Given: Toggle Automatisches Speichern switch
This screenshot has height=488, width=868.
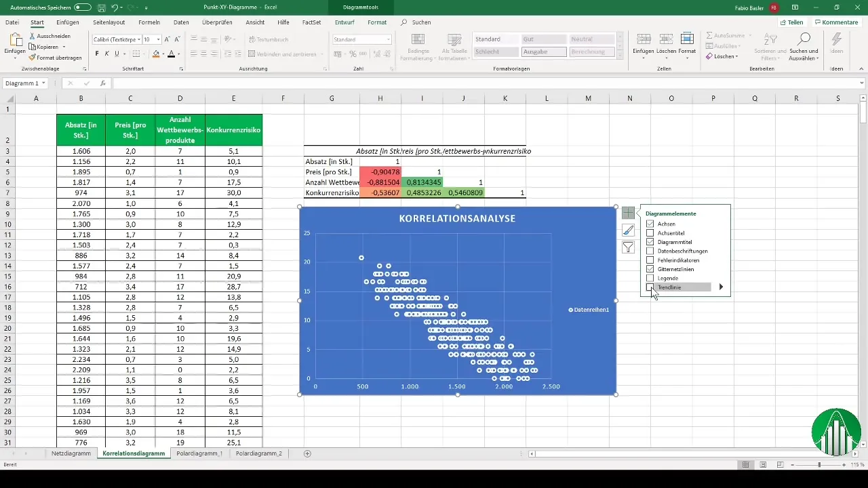Looking at the screenshot, I should [x=83, y=7].
